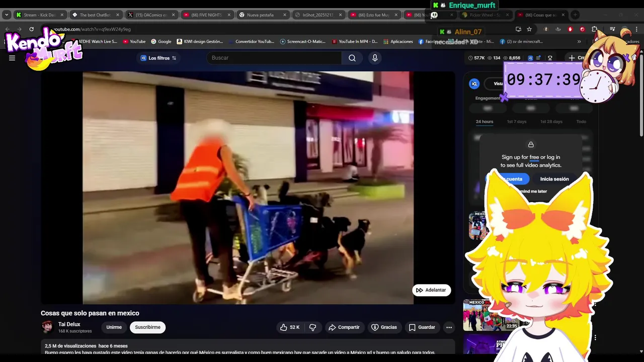Focus the Buscar search field
Screen dimensions: 644x362
coord(274,58)
